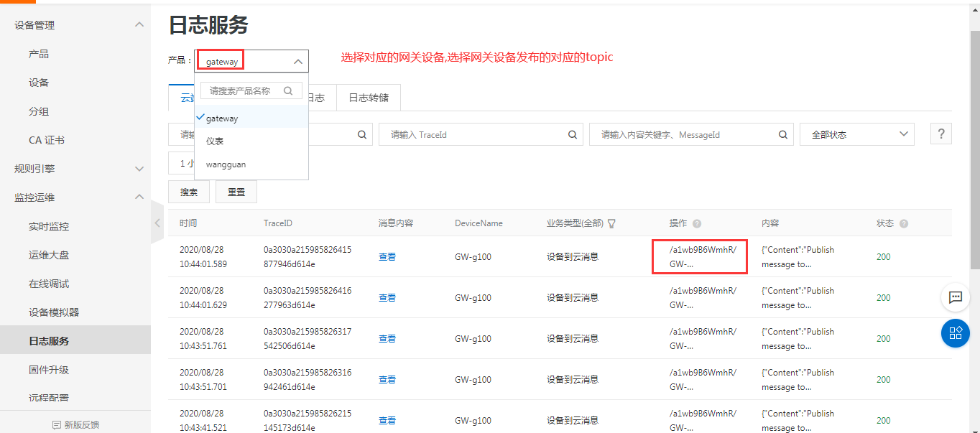
Task: Open 在线调试 in the sidebar menu
Action: click(49, 284)
